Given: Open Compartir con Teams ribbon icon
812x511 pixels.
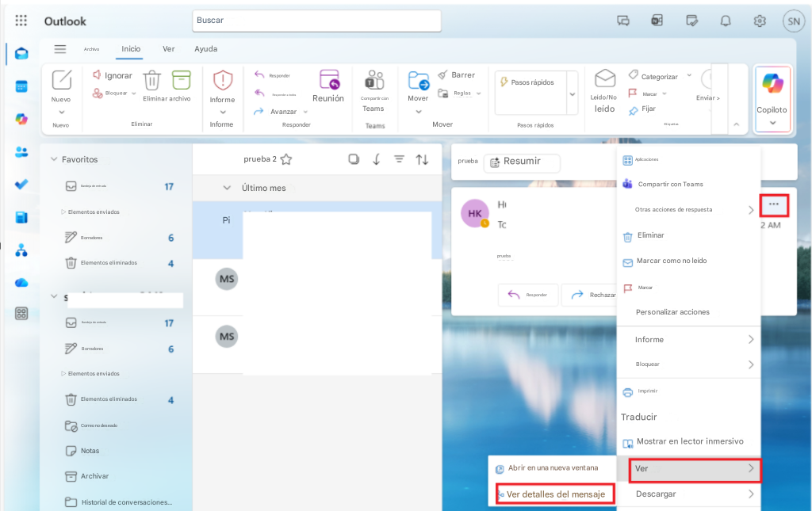Looking at the screenshot, I should (374, 81).
